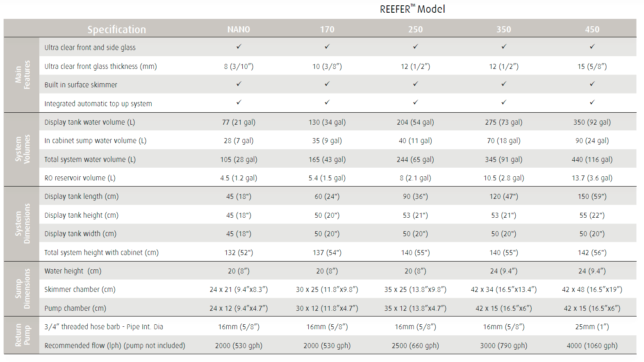Click the Main Features section label
Viewport: 644px width, 362px height.
(22, 75)
